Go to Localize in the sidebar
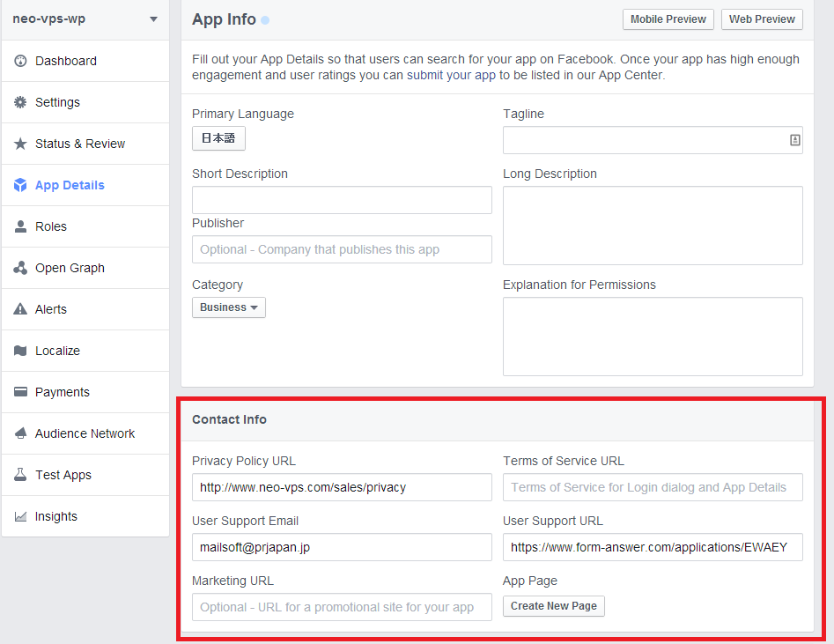Viewport: 834px width, 644px height. click(57, 351)
